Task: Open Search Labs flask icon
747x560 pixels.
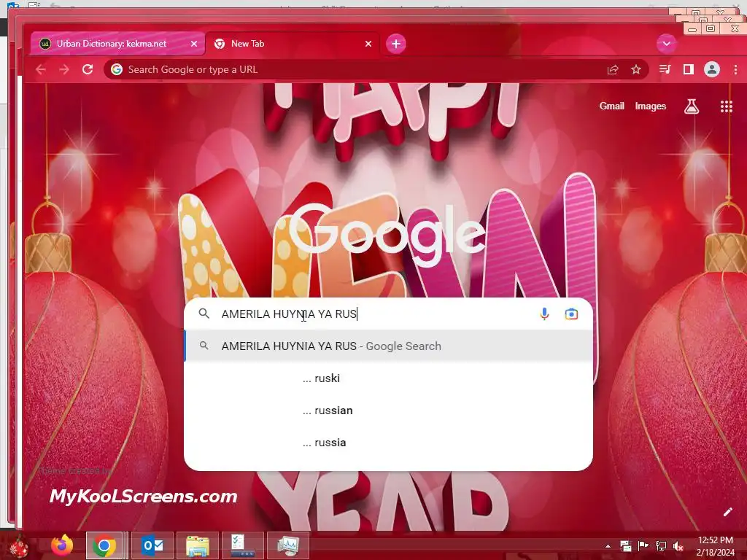Action: [692, 106]
